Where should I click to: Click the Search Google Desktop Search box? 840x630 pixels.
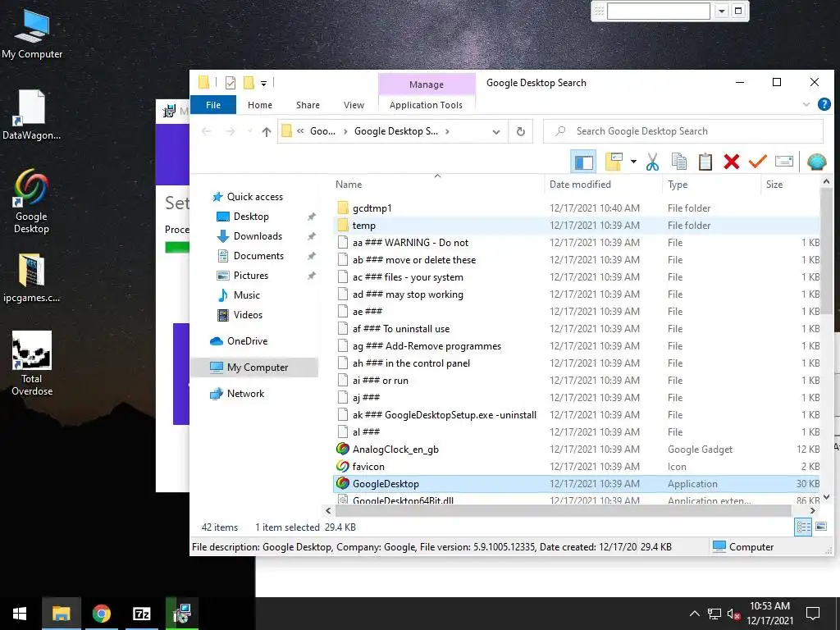(683, 131)
